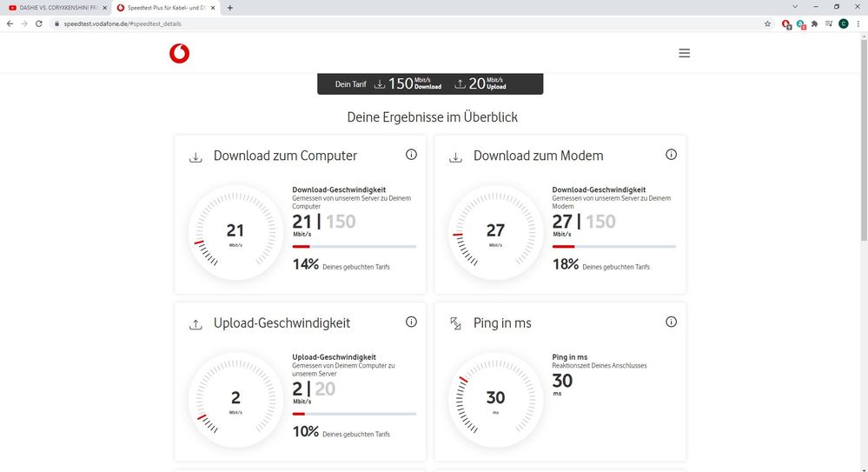Click the ping arrows icon
The width and height of the screenshot is (868, 472).
coord(455,323)
